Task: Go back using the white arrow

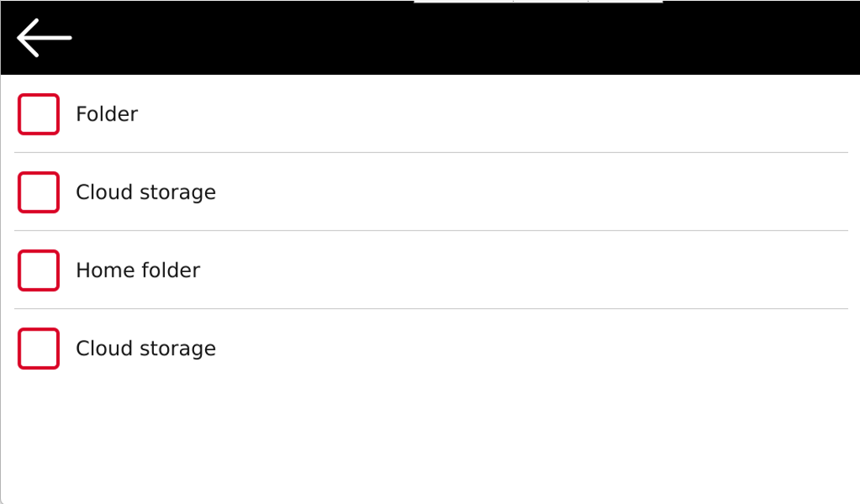Action: [x=44, y=38]
